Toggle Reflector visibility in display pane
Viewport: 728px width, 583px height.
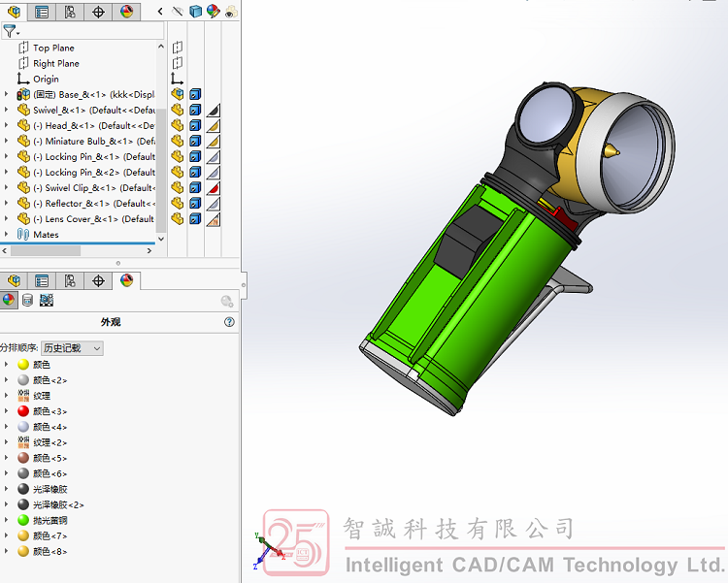tap(178, 204)
